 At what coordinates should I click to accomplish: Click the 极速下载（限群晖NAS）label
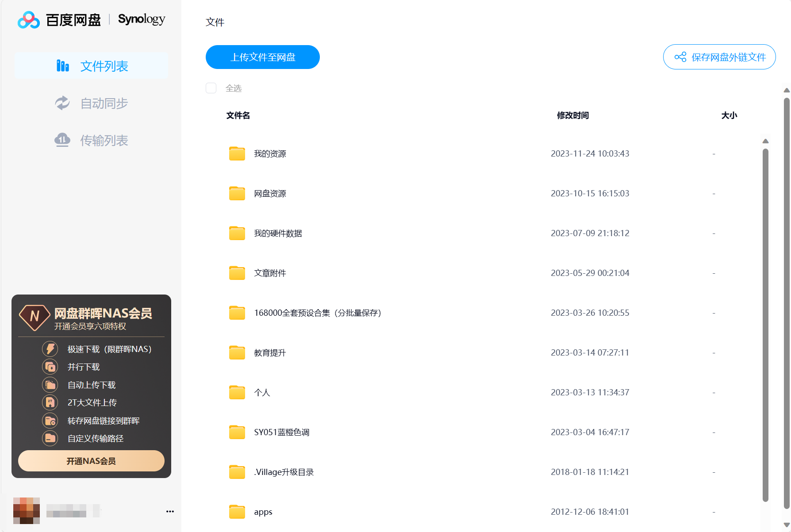[x=110, y=349]
